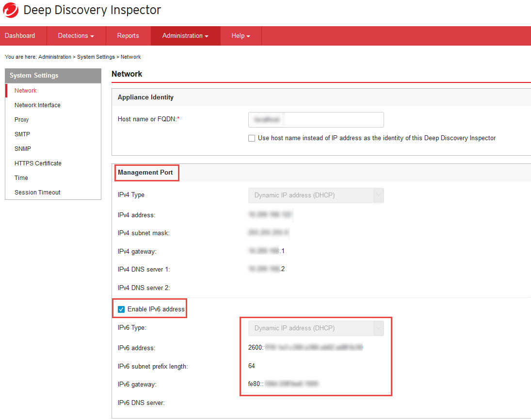Open the Reports page
531x420 pixels.
coord(128,36)
